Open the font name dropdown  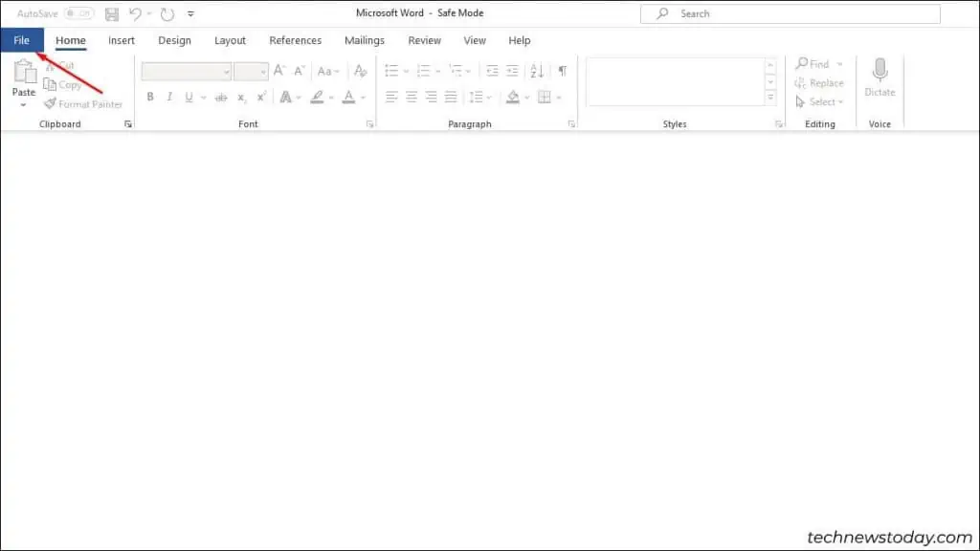tap(226, 72)
